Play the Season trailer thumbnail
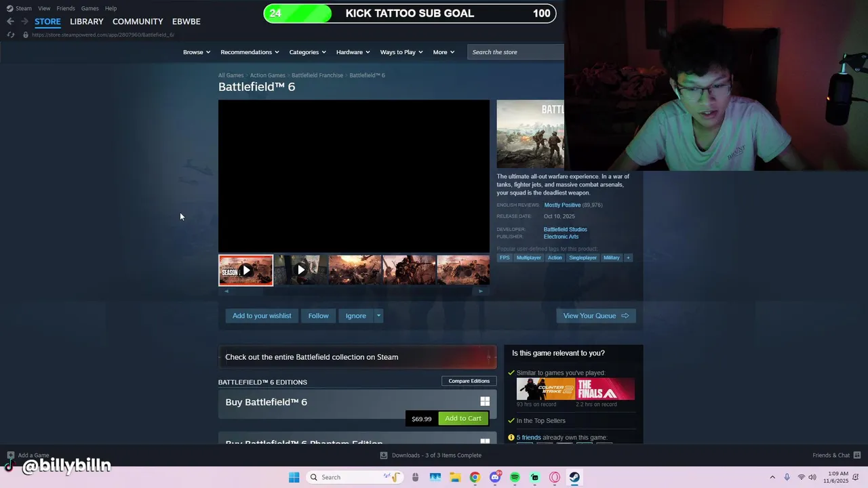The width and height of the screenshot is (868, 488). 245,270
